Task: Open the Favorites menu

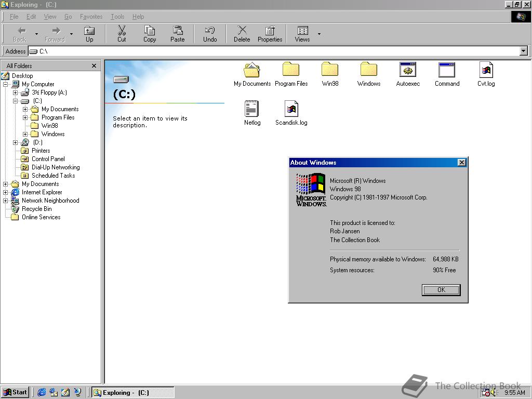Action: point(91,17)
